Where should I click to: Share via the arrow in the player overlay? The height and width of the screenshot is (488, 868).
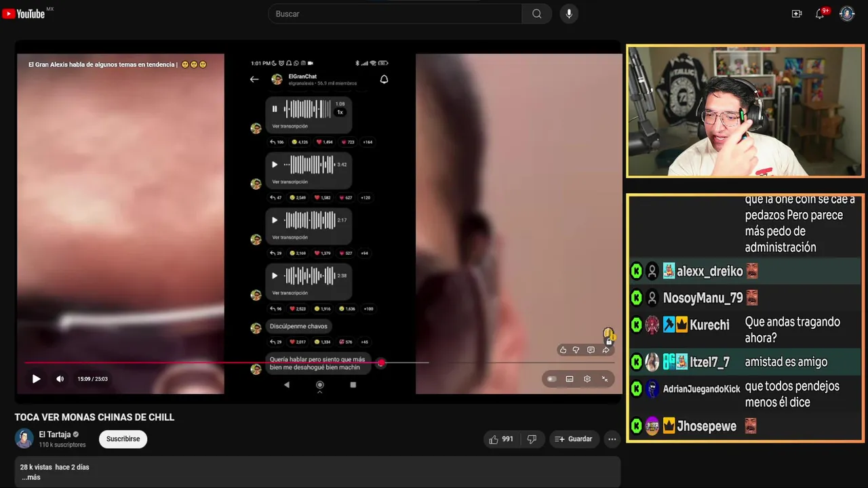point(606,350)
